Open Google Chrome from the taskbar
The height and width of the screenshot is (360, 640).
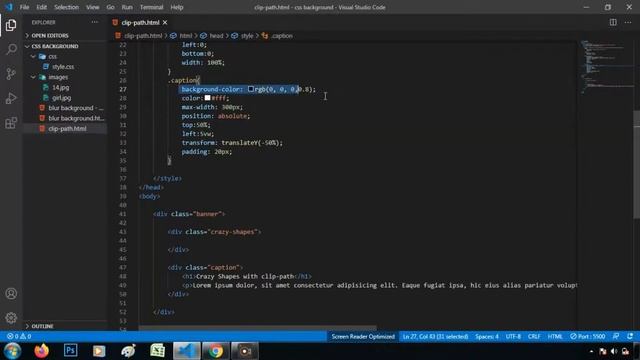[x=216, y=351]
